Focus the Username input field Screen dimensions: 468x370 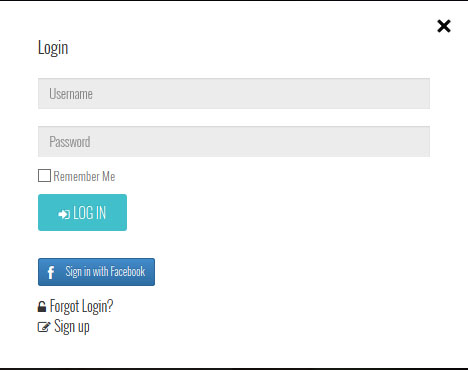(234, 93)
